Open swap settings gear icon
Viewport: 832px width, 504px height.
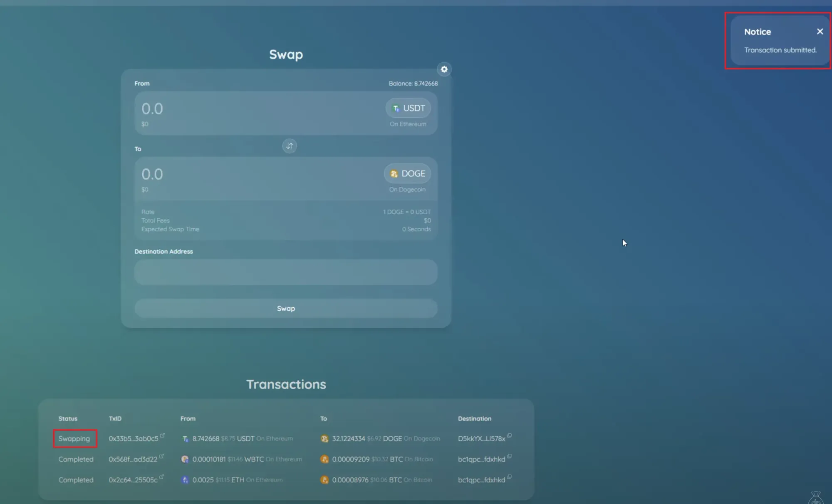click(x=444, y=69)
